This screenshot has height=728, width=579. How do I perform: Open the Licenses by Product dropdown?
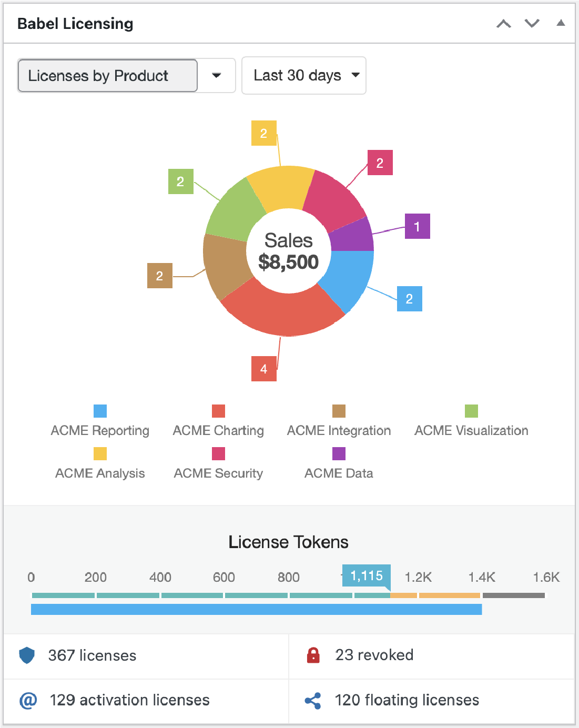tap(126, 76)
